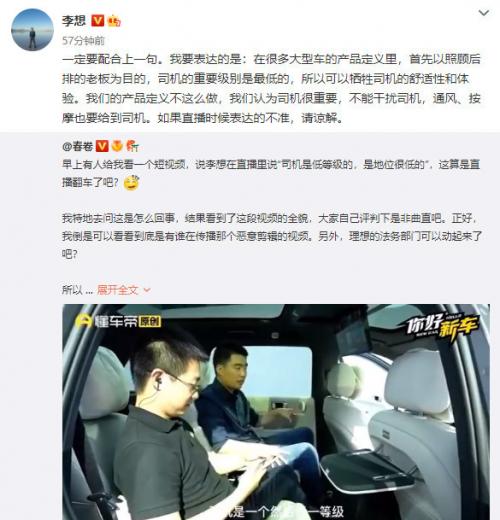The height and width of the screenshot is (520, 500).
Task: Expand full text via 展开全文
Action: [x=118, y=290]
